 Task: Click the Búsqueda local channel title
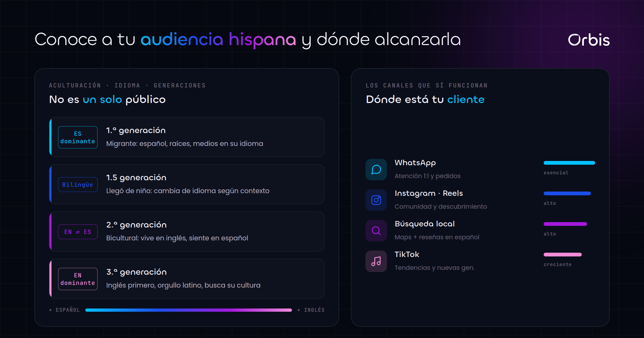coord(425,224)
